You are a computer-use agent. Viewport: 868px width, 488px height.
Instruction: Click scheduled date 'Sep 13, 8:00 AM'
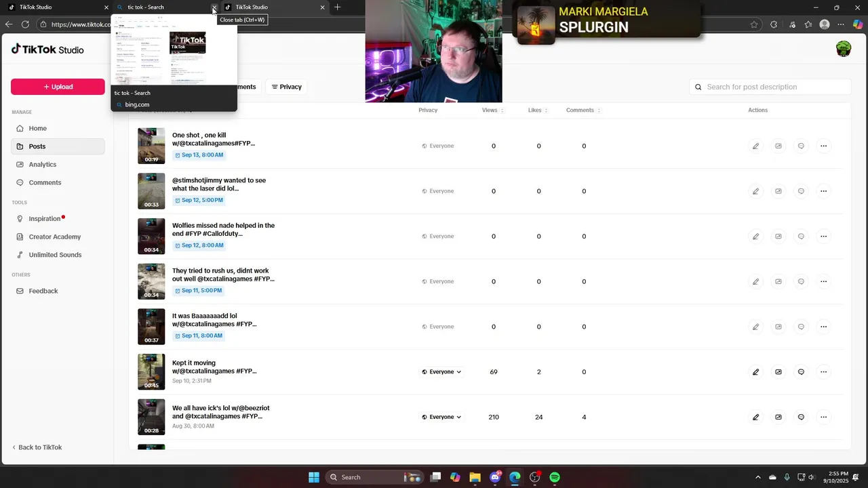click(199, 155)
